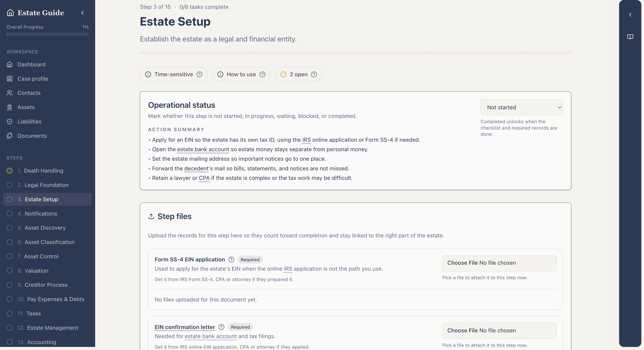Click the status circle beside Death Handling
Viewport: 644px width, 350px height.
coord(9,171)
